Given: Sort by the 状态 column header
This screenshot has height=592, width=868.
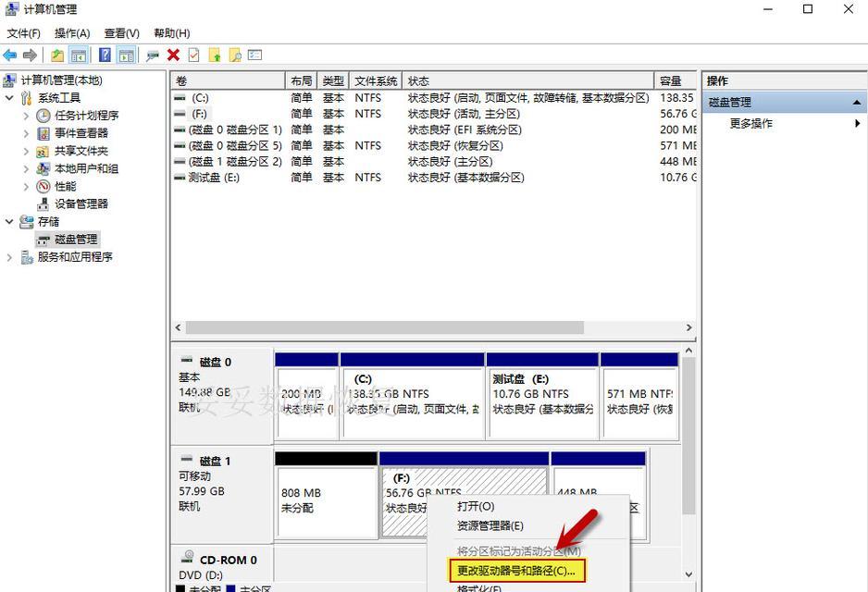Looking at the screenshot, I should pyautogui.click(x=528, y=81).
